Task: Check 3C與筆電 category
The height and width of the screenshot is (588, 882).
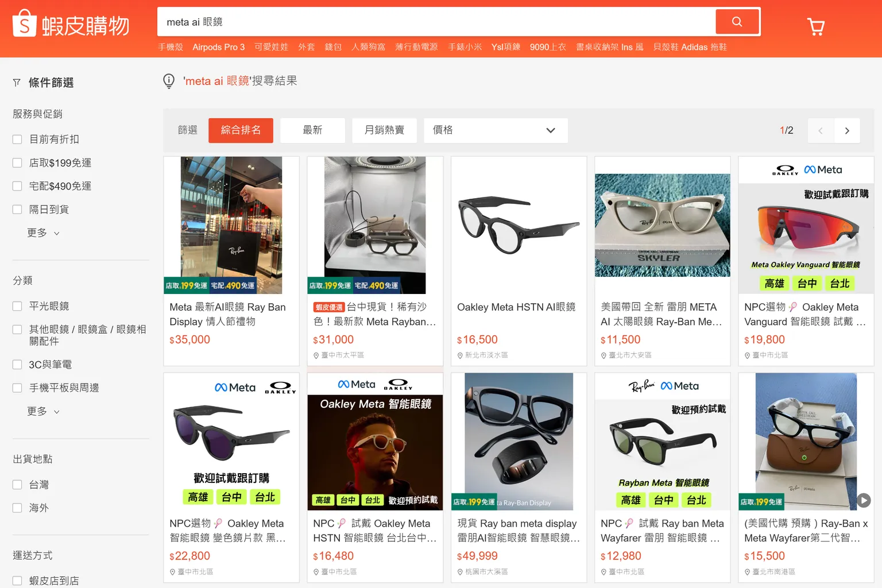Action: pyautogui.click(x=17, y=365)
